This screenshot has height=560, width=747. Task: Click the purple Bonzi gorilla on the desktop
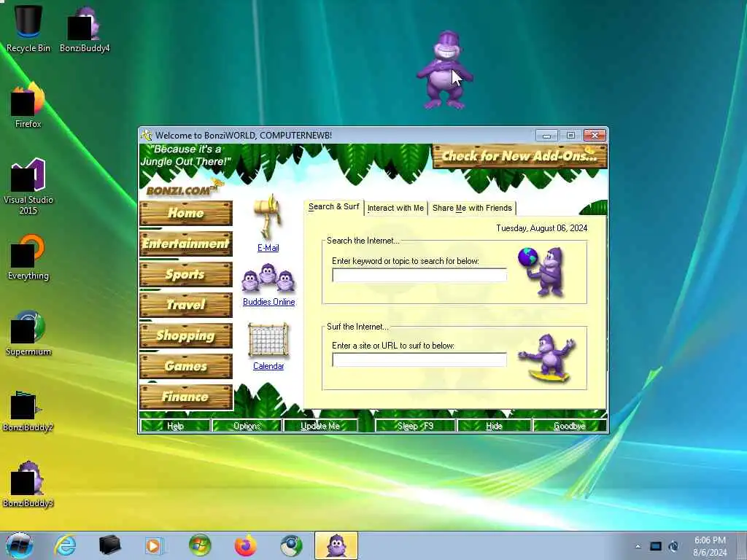click(445, 70)
